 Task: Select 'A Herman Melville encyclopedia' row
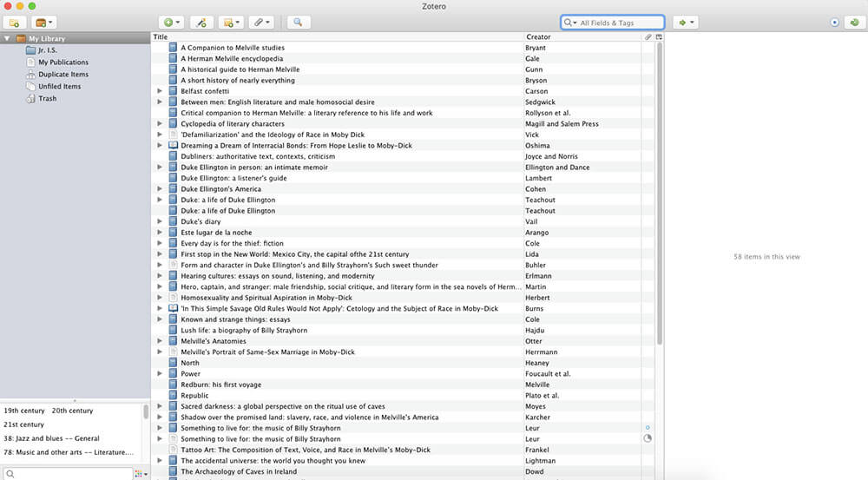tap(403, 59)
